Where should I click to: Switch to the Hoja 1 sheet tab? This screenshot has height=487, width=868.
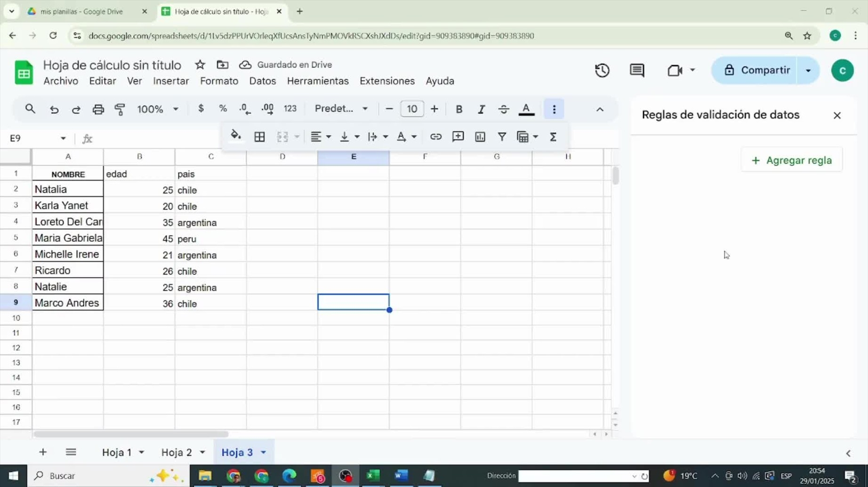click(x=117, y=452)
